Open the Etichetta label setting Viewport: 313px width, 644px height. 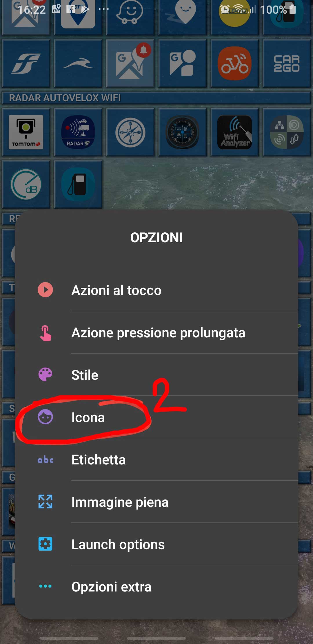click(x=156, y=460)
